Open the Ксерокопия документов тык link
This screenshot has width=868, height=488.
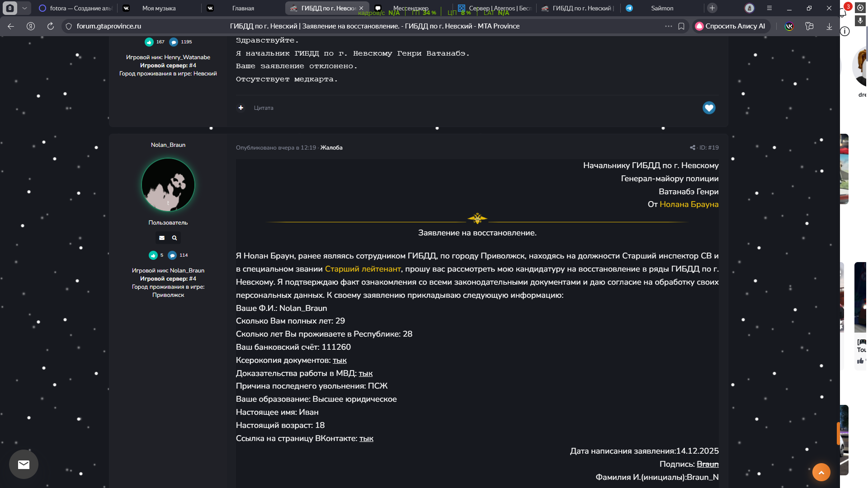340,360
